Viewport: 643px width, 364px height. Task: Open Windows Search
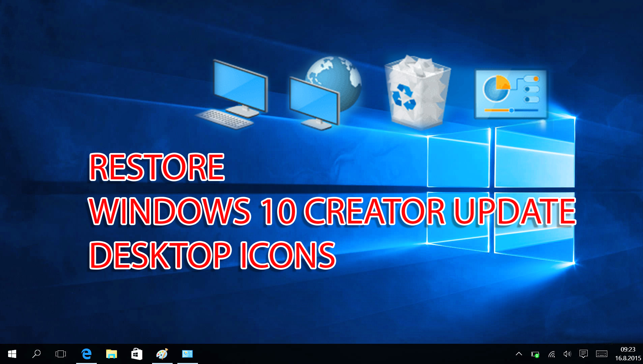pos(36,354)
